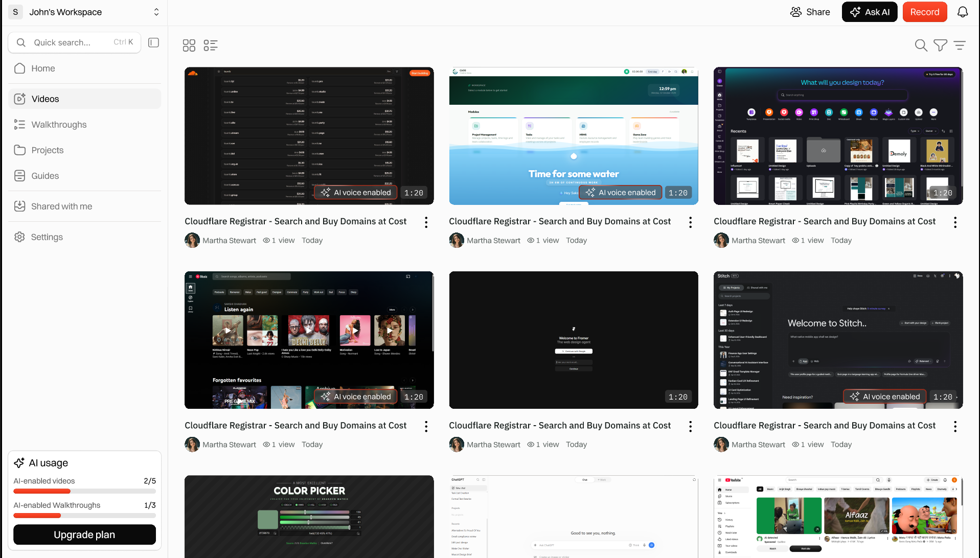Image resolution: width=980 pixels, height=558 pixels.
Task: Click the filter funnel icon
Action: point(940,45)
